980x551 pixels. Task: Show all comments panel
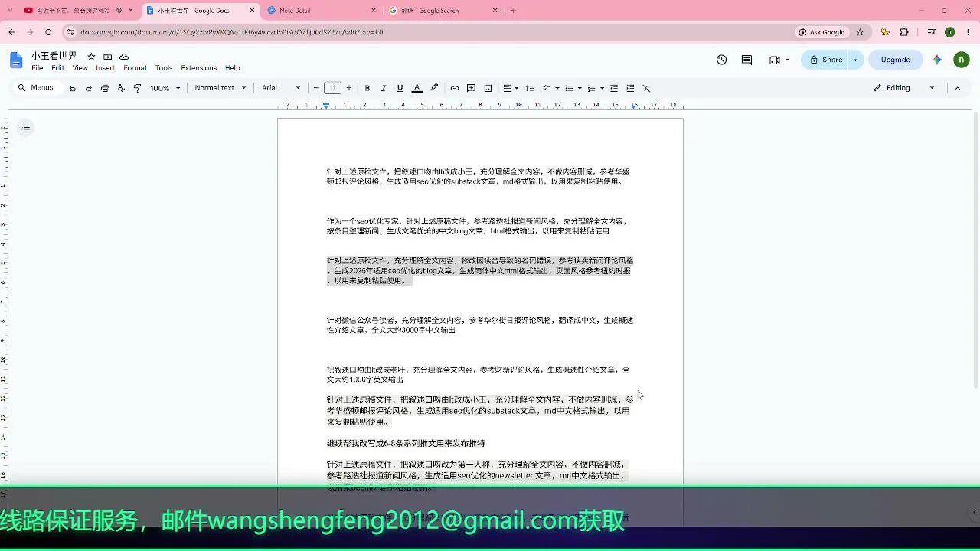coord(746,60)
